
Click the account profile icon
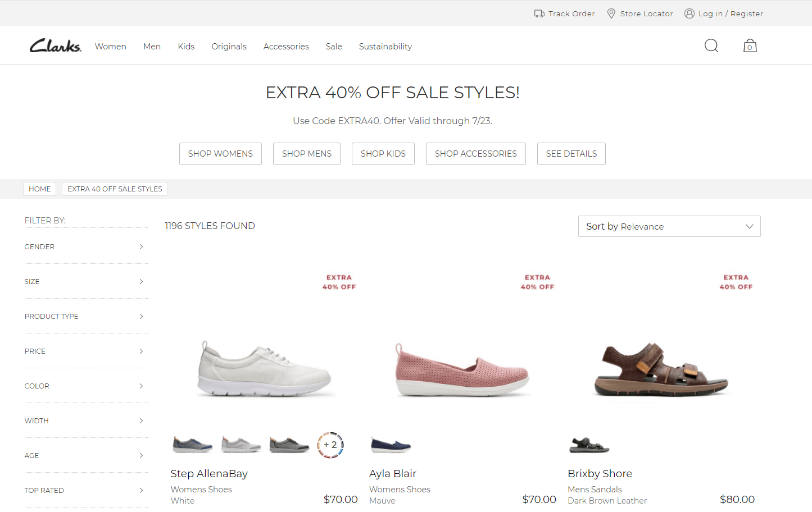click(x=689, y=13)
